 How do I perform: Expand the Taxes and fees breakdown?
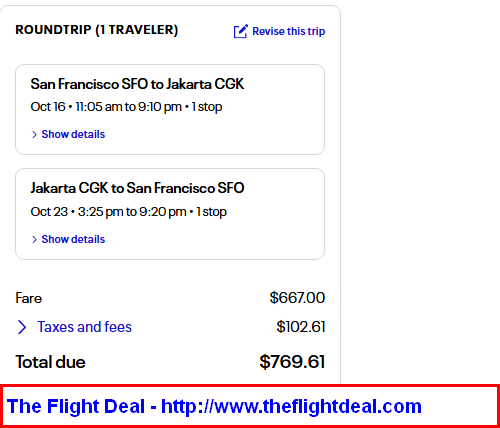(x=84, y=327)
